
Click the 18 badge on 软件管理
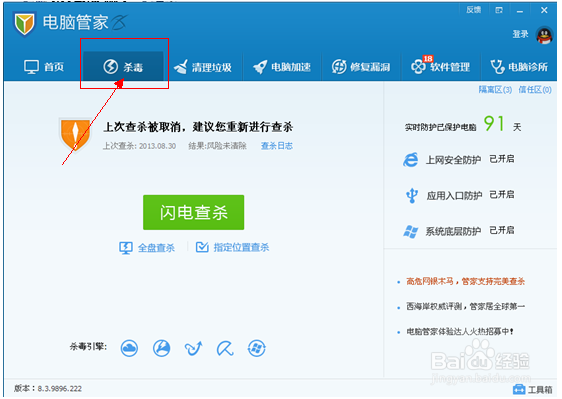pyautogui.click(x=428, y=58)
